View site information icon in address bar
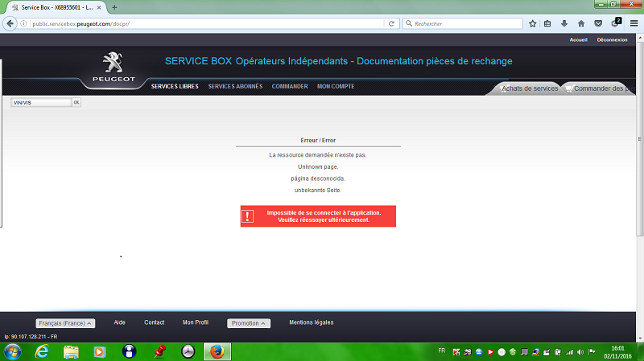This screenshot has width=644, height=361. (24, 24)
